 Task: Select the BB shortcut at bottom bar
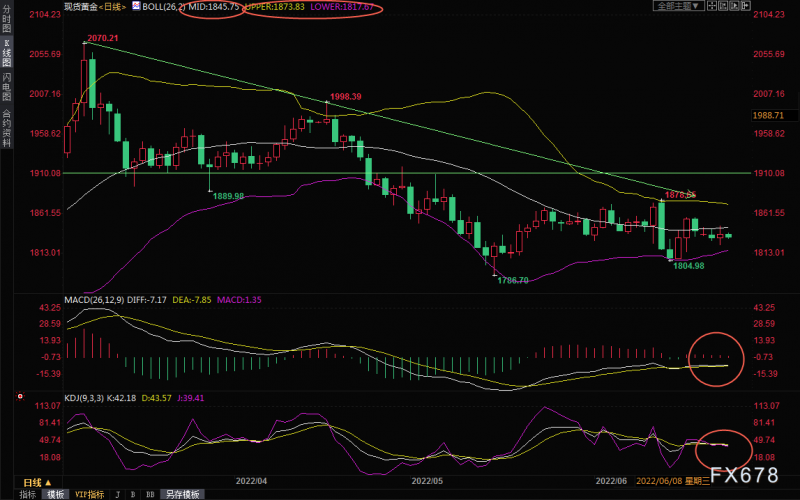[149, 494]
